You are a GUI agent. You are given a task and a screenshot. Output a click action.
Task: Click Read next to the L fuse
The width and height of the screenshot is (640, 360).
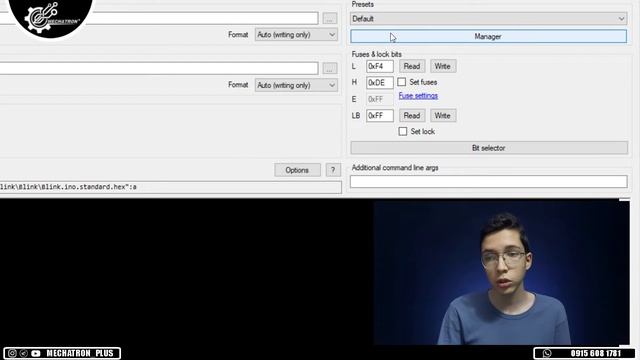click(x=412, y=66)
